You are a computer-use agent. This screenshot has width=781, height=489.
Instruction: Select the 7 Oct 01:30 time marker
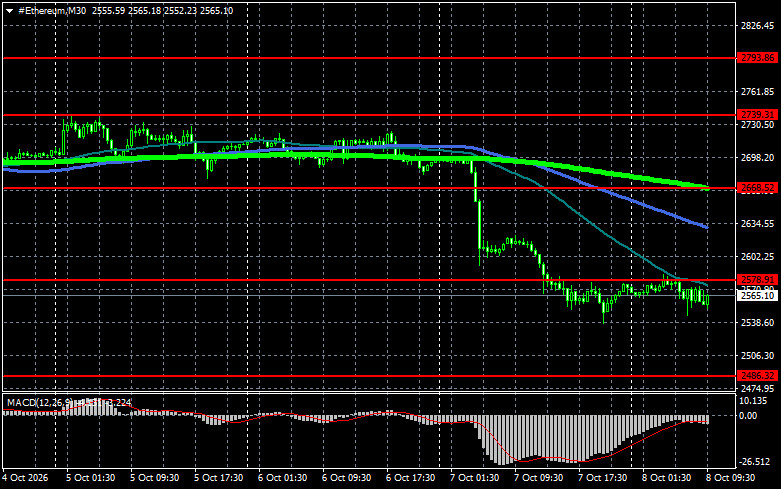pos(475,478)
